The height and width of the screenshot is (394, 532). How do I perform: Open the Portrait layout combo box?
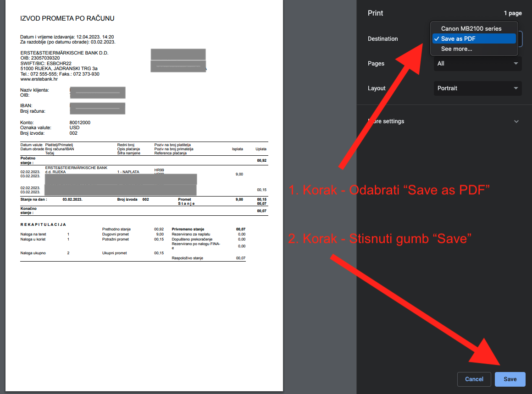click(x=477, y=88)
